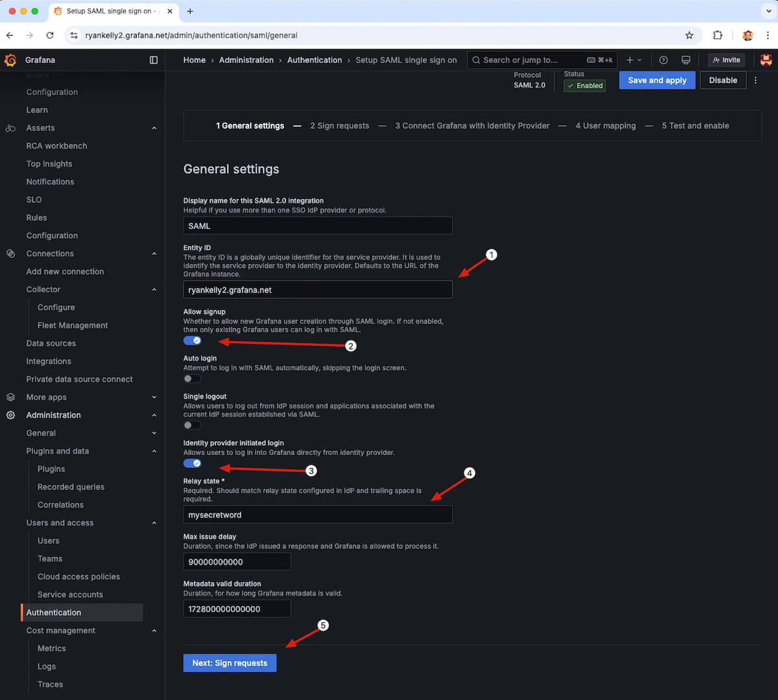Click the Connections section icon

(x=10, y=253)
